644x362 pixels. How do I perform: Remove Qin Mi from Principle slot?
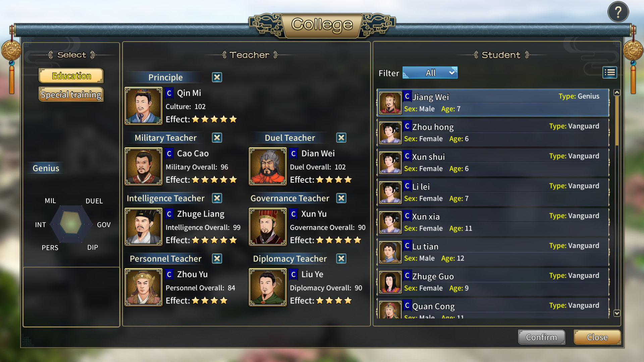(x=217, y=77)
